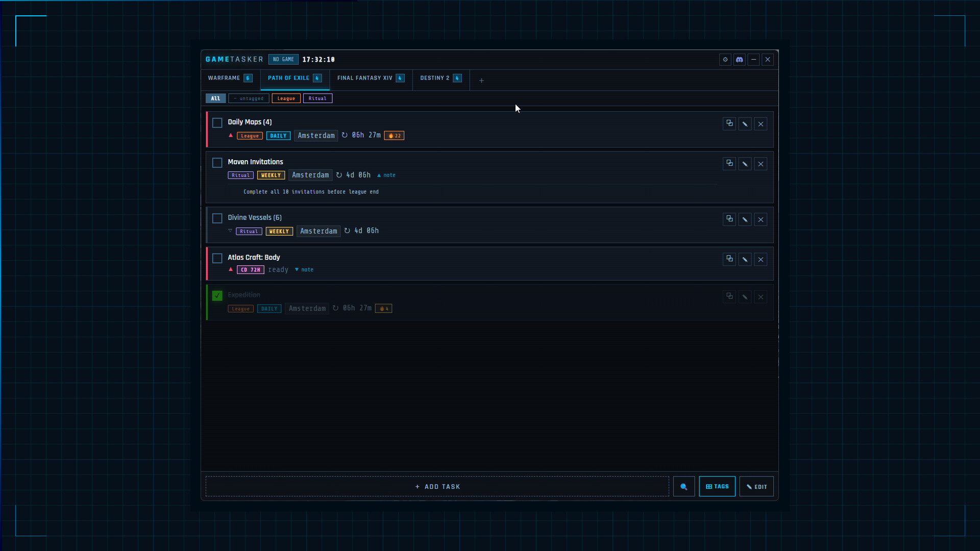Check off the Daily Maps task
This screenshot has width=980, height=551.
tap(217, 123)
